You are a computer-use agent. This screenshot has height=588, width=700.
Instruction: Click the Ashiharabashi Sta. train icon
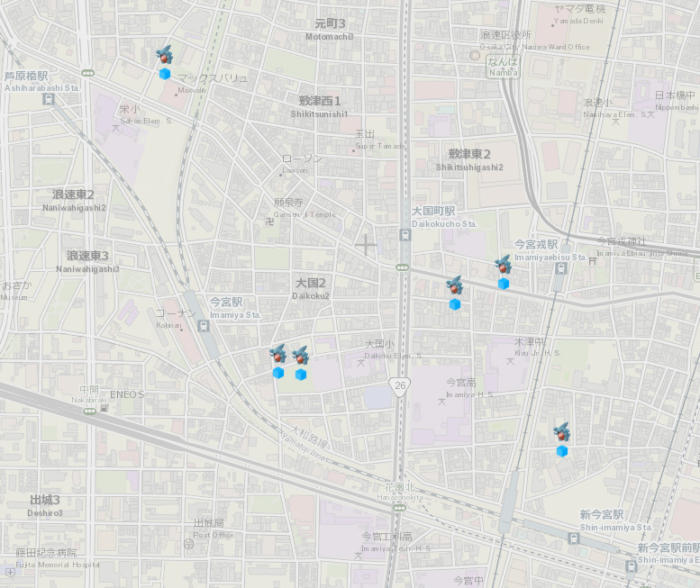[x=49, y=99]
